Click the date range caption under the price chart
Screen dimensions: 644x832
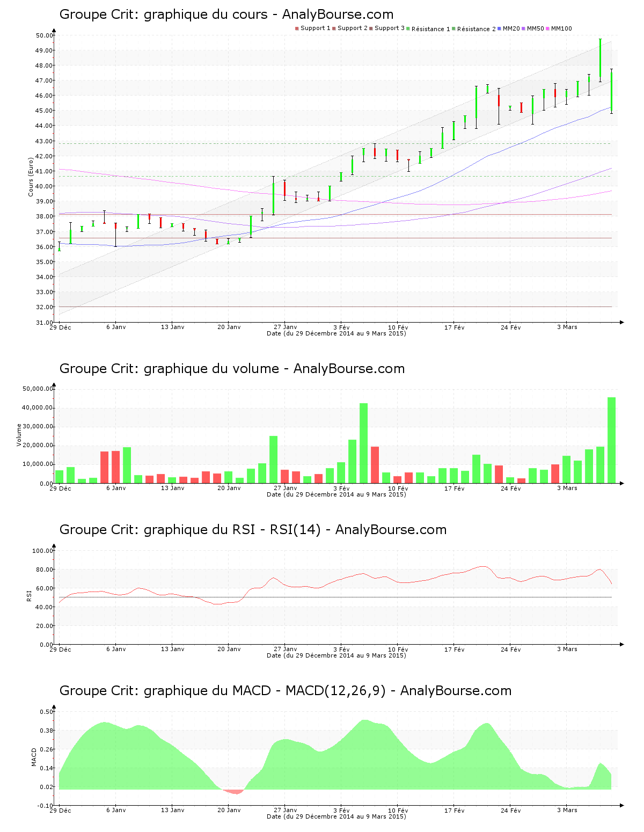[336, 333]
